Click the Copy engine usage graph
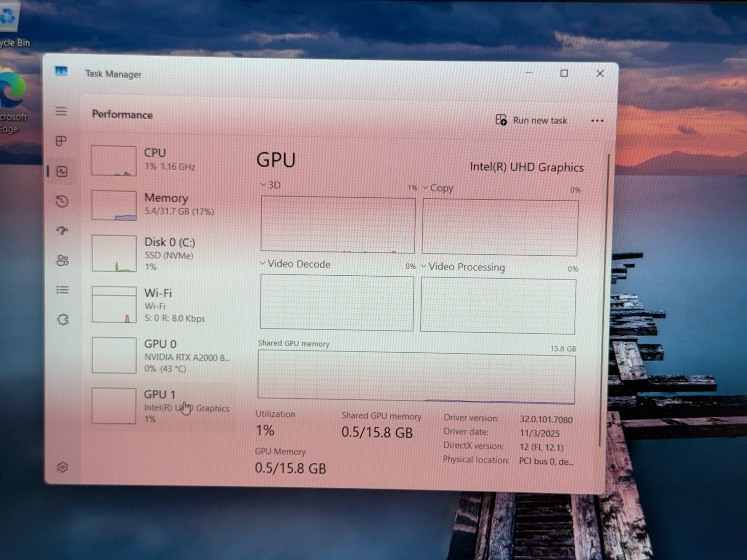The height and width of the screenshot is (560, 747). [500, 227]
